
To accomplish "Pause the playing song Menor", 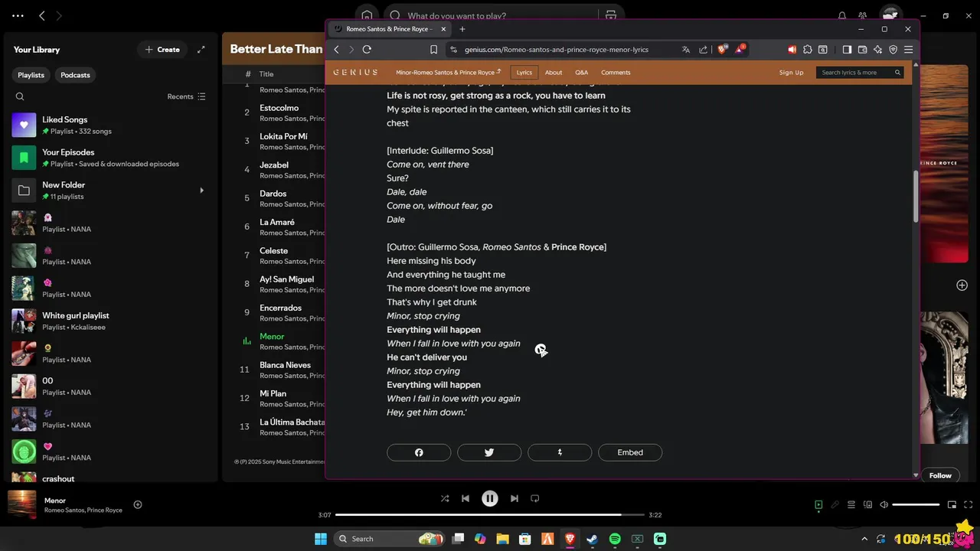I will coord(490,498).
